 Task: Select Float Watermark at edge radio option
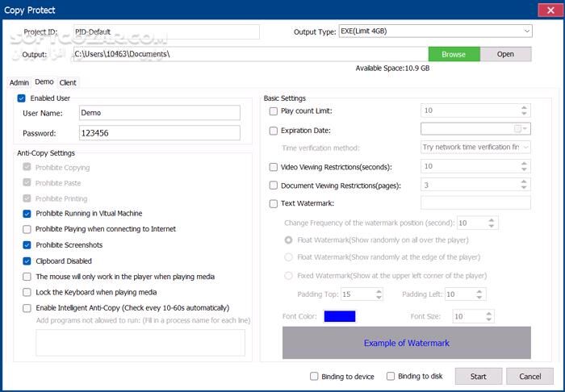tap(289, 257)
